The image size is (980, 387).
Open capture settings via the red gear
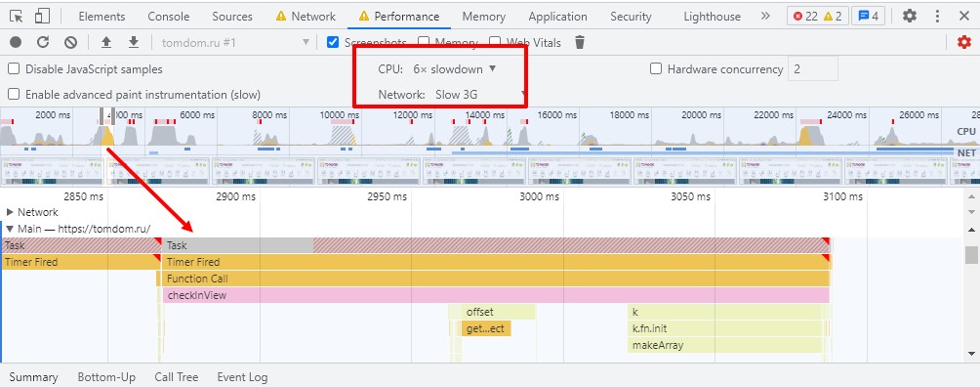964,42
